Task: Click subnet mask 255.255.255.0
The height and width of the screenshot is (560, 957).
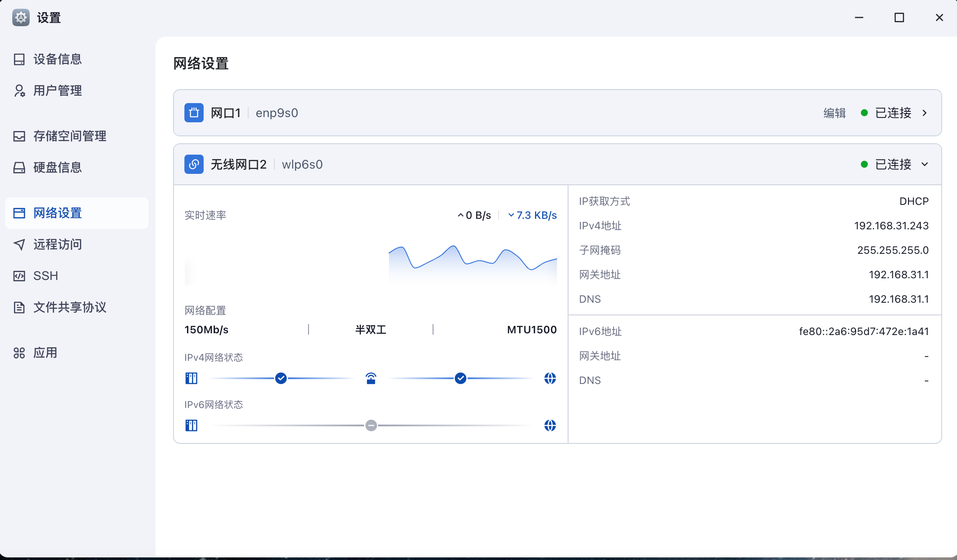Action: point(893,250)
